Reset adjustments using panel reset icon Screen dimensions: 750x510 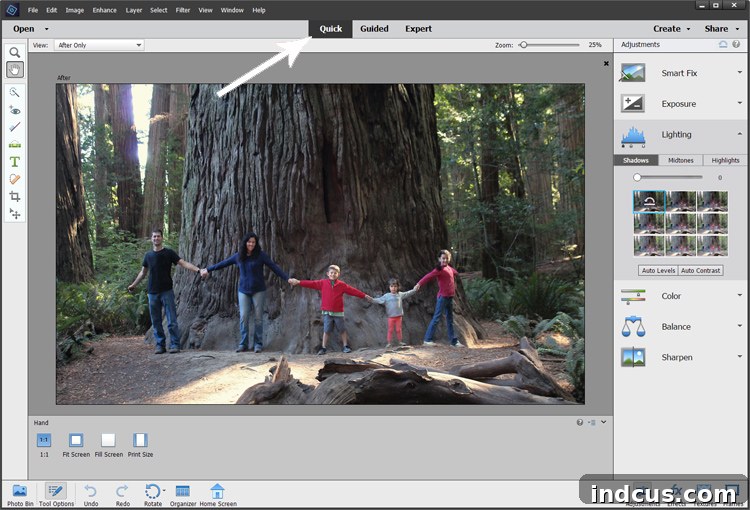[x=723, y=44]
